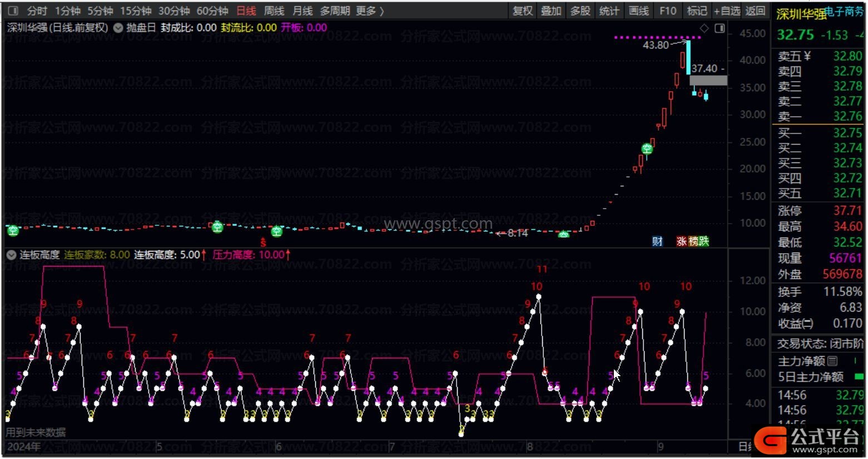Toggle the side panel icon in chart corner
Image resolution: width=868 pixels, height=459 pixels.
(720, 28)
